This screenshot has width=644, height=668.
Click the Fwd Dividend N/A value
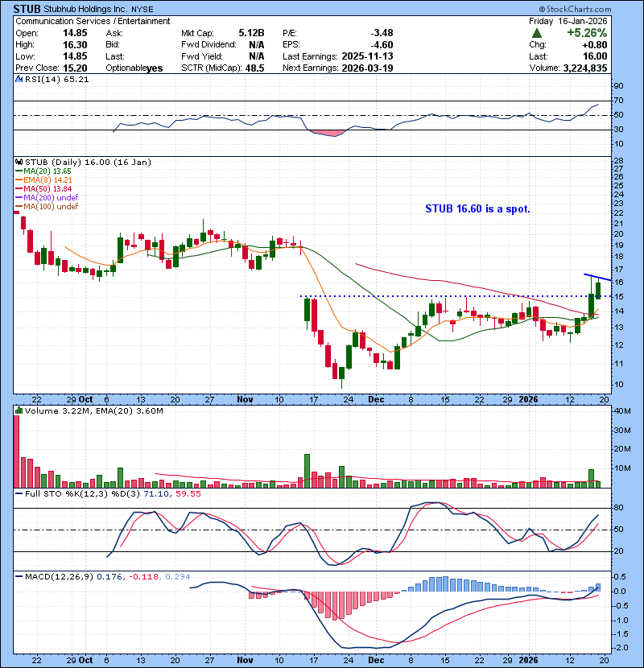click(257, 45)
